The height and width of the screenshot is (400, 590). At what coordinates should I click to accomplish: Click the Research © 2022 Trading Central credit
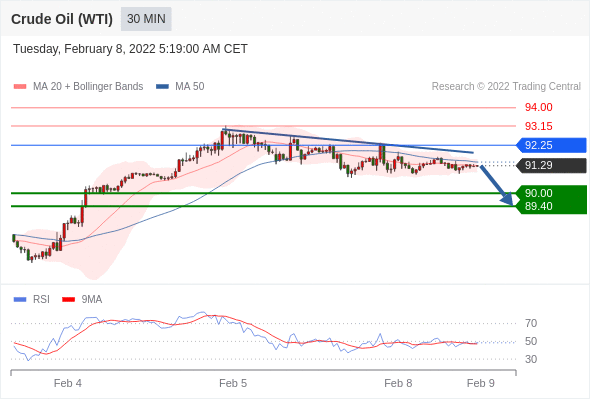pyautogui.click(x=506, y=87)
